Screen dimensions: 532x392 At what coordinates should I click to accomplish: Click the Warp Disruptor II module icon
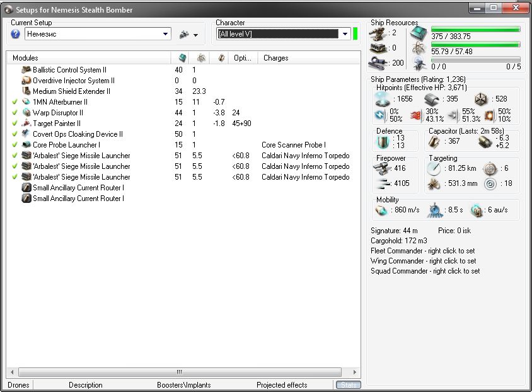point(26,113)
